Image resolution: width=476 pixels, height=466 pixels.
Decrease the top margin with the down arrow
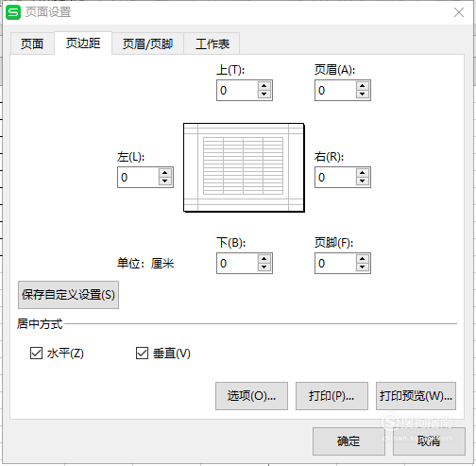263,95
